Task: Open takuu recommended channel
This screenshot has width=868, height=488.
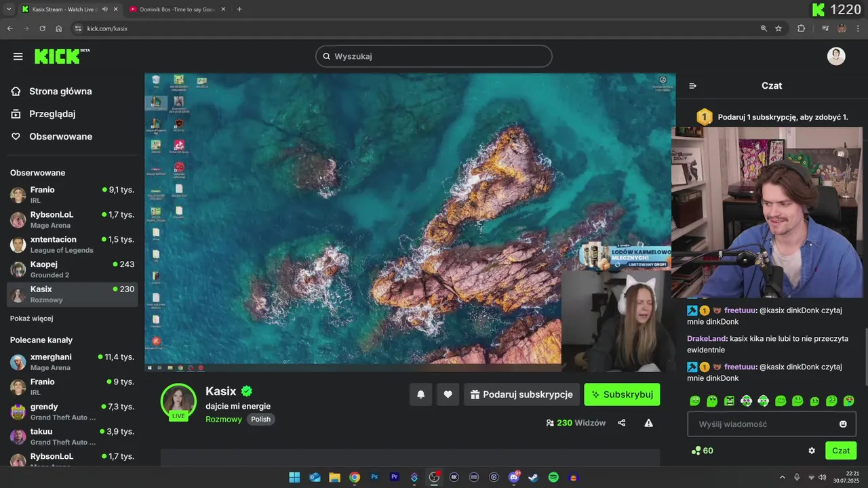Action: click(x=73, y=436)
